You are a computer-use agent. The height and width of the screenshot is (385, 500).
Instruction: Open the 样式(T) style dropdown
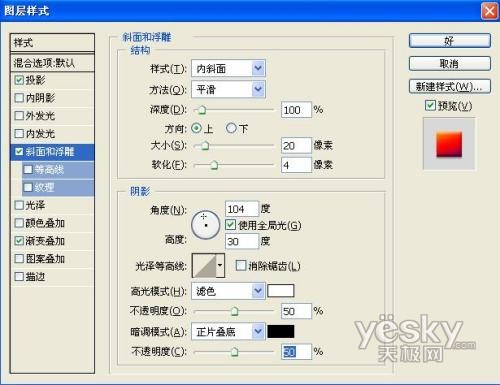point(228,69)
